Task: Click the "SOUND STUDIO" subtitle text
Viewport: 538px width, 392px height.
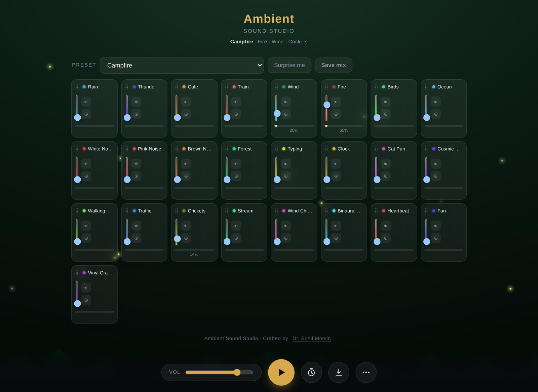Action: [x=269, y=31]
